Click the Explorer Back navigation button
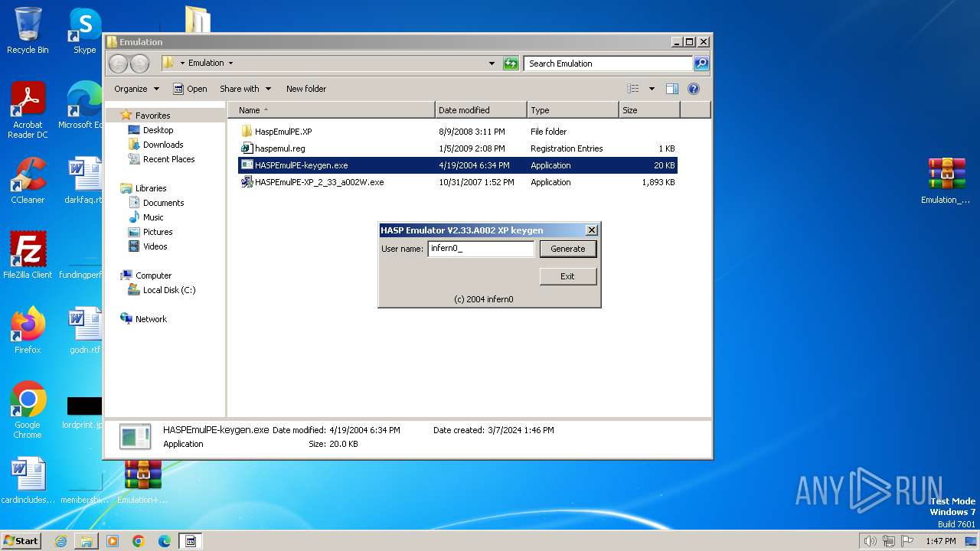 pos(118,64)
